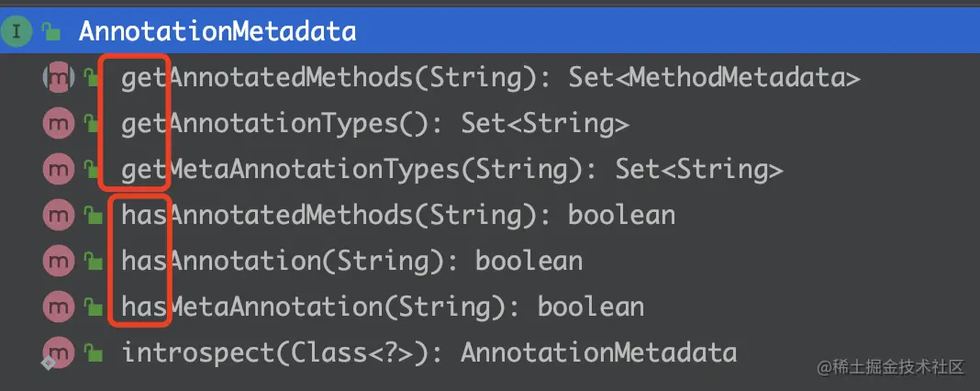Click the method icon for hasAnnotation

59,261
